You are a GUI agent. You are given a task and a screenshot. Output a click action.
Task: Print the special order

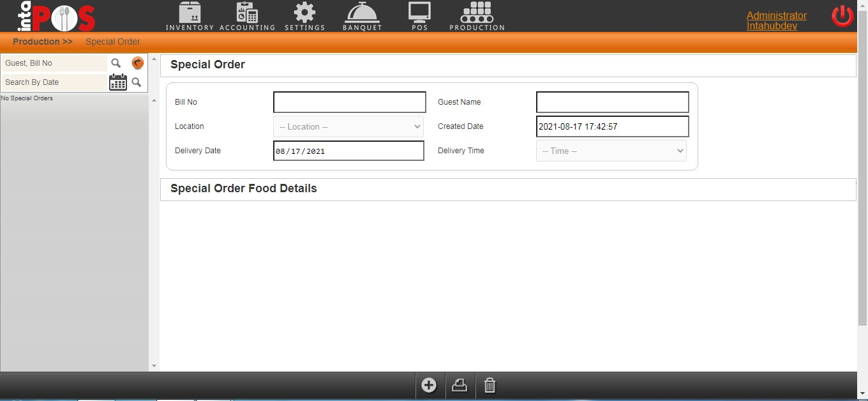[x=460, y=385]
